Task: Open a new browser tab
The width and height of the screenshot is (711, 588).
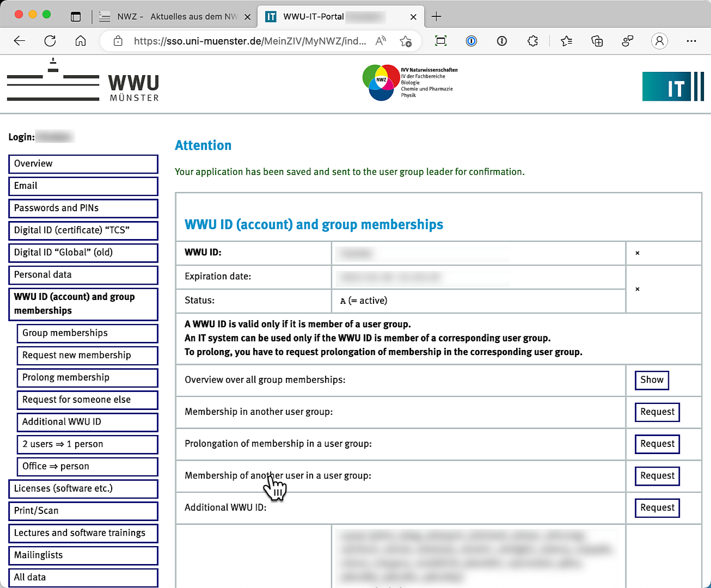Action: click(436, 16)
